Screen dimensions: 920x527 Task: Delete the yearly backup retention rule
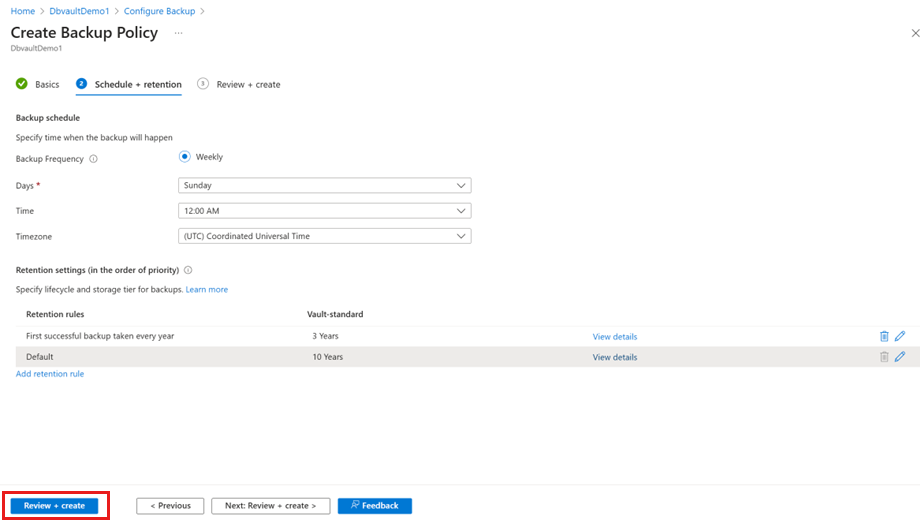click(884, 337)
